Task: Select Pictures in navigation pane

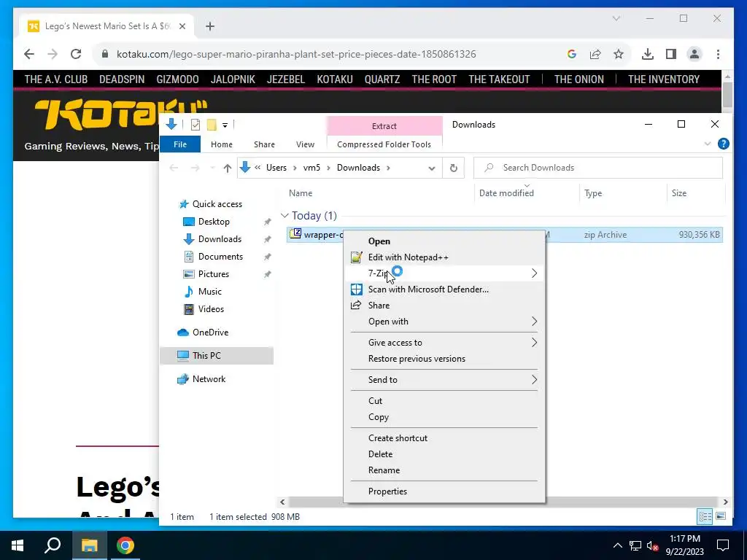Action: (x=214, y=274)
